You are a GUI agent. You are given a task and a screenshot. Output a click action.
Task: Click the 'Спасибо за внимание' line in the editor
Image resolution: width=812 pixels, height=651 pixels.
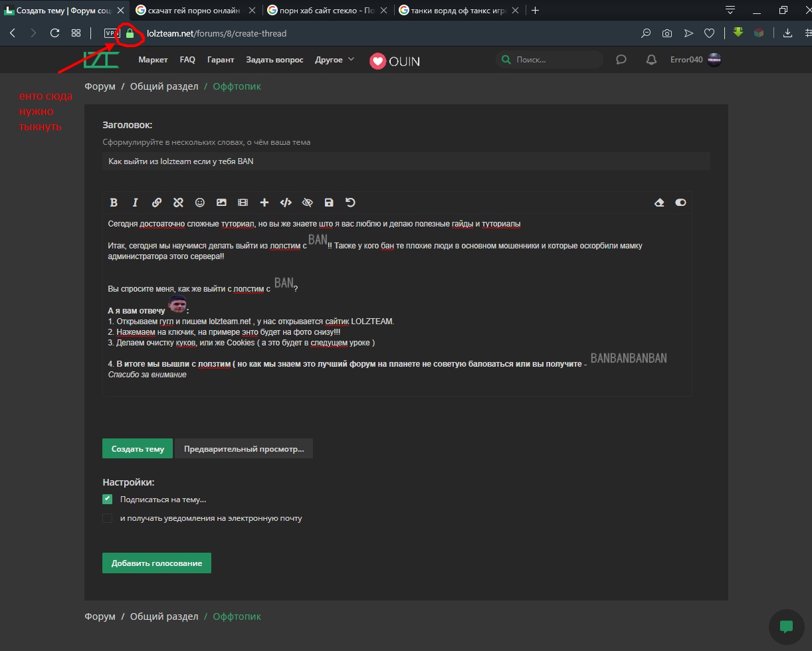148,375
